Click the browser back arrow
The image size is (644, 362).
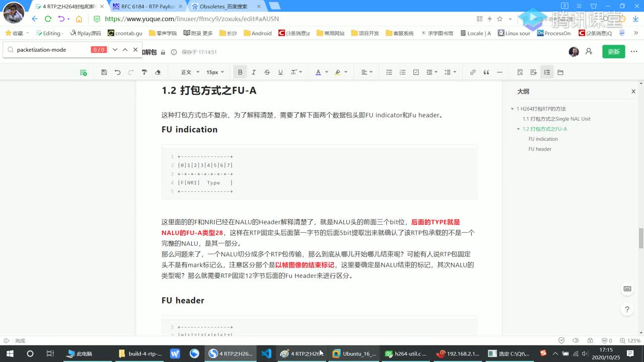click(x=35, y=19)
